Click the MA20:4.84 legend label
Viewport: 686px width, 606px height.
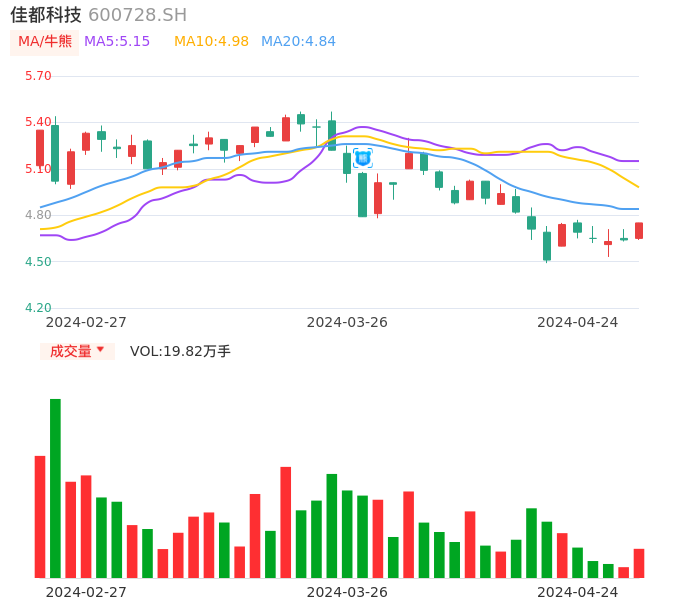click(298, 42)
